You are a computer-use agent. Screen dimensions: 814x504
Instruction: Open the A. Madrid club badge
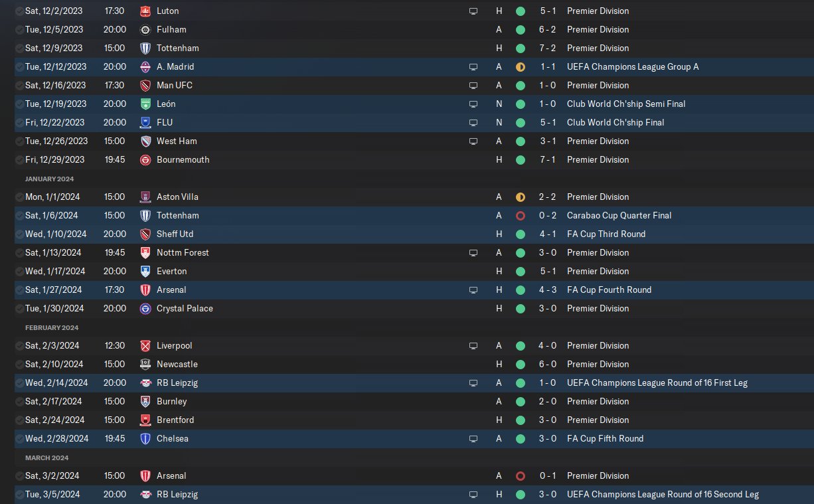tap(145, 67)
